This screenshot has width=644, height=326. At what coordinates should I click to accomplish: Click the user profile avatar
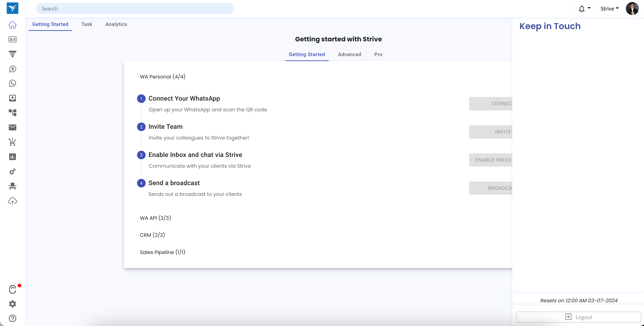[x=632, y=9]
